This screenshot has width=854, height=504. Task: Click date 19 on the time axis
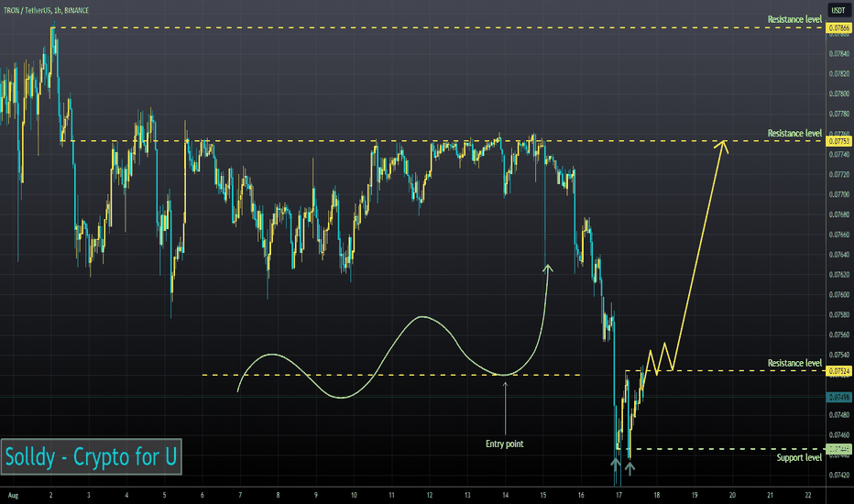(x=695, y=495)
